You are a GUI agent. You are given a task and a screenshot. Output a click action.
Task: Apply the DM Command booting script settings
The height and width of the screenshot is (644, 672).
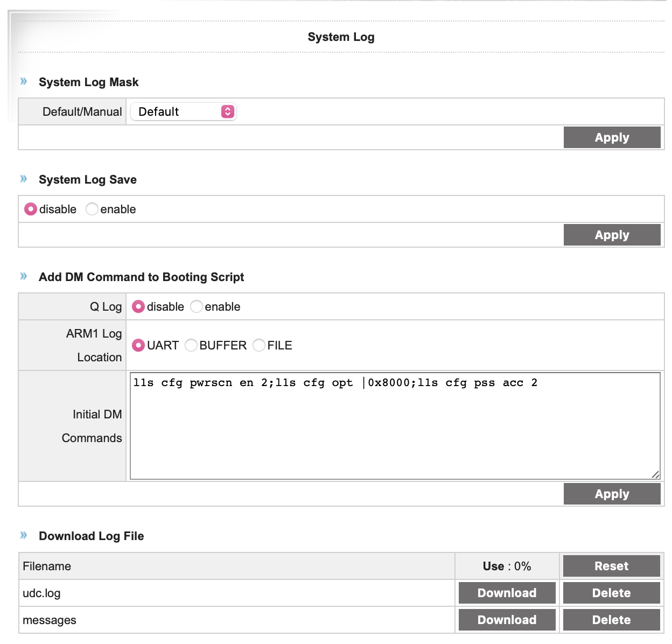click(612, 494)
